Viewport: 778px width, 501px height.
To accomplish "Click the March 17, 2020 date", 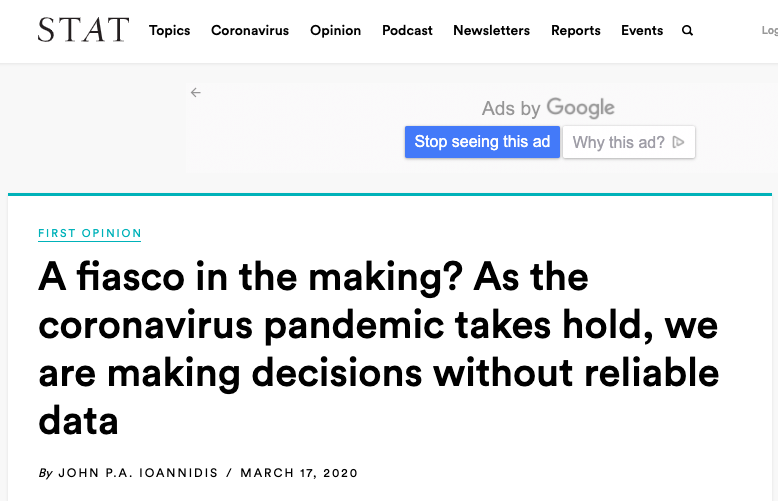I will click(x=299, y=473).
